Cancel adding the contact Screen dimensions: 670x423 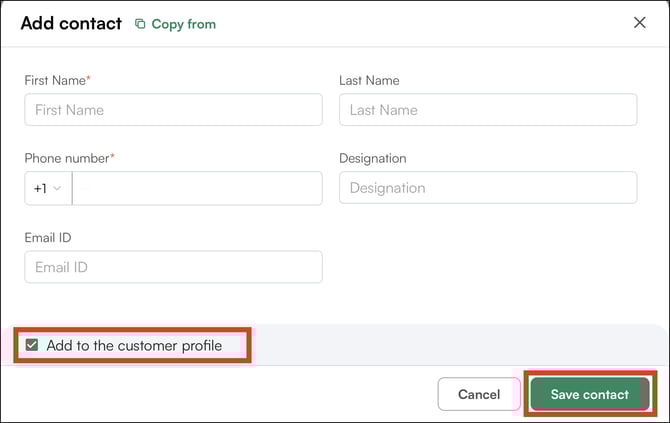pos(478,394)
